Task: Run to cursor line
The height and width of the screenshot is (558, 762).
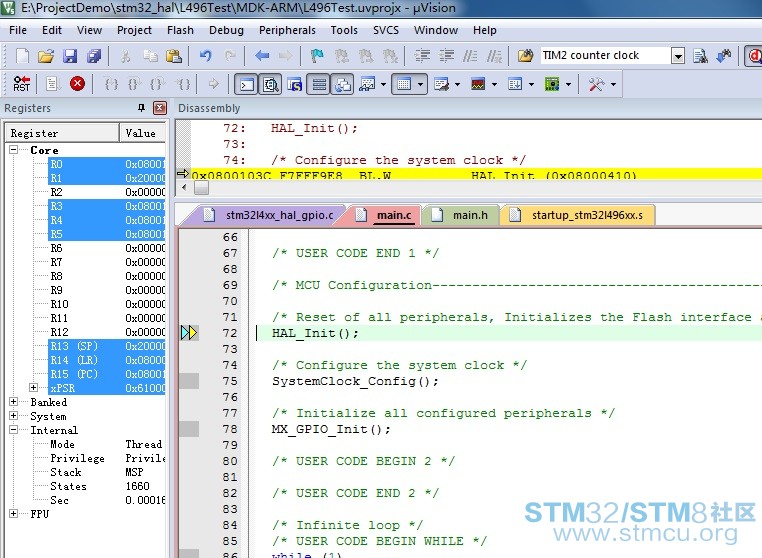Action: click(183, 84)
